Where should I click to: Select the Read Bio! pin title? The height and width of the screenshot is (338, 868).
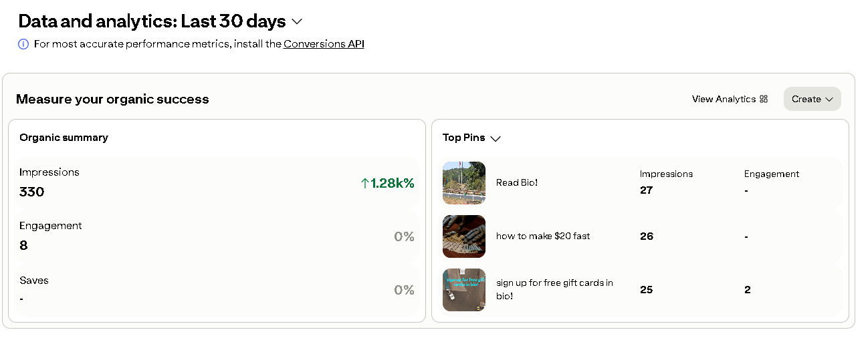pos(517,182)
